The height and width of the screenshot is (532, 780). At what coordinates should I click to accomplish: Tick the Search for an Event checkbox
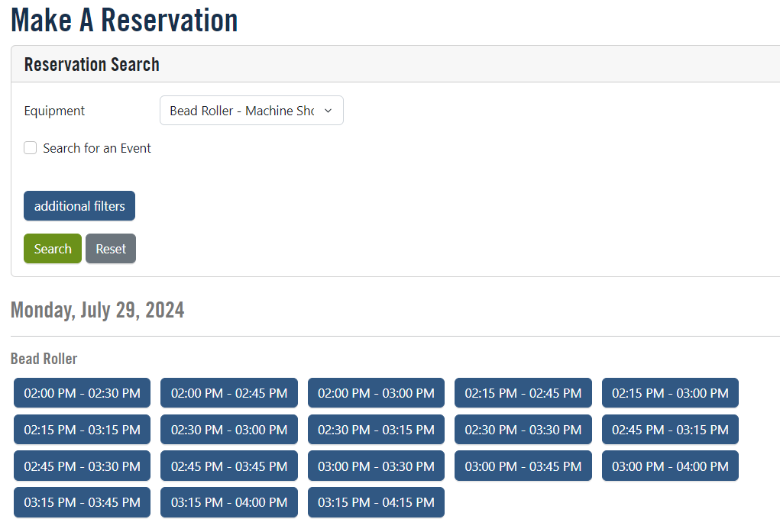click(31, 148)
